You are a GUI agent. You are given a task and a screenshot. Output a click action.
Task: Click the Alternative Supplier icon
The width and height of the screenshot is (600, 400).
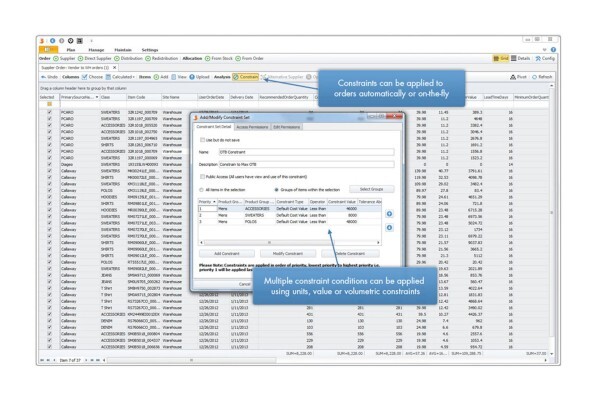(x=264, y=77)
